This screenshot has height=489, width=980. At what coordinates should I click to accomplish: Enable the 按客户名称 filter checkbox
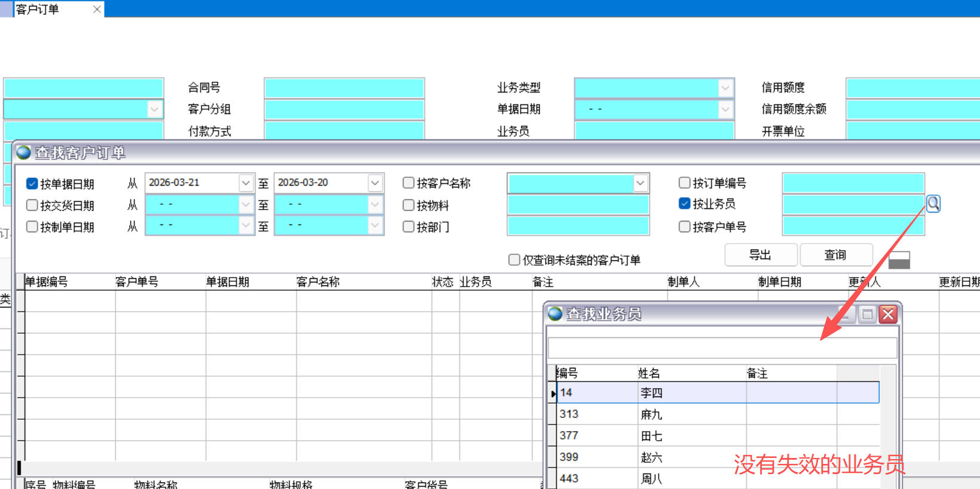(x=409, y=183)
